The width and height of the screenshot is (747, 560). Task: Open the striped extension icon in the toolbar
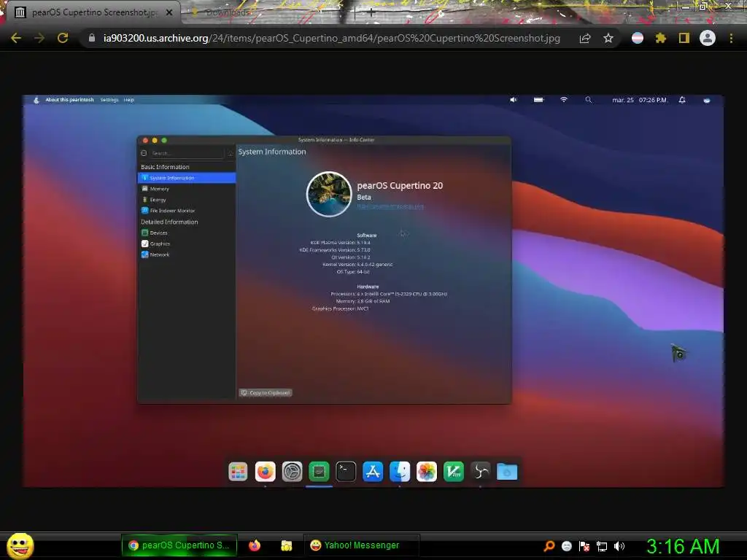[x=638, y=38]
